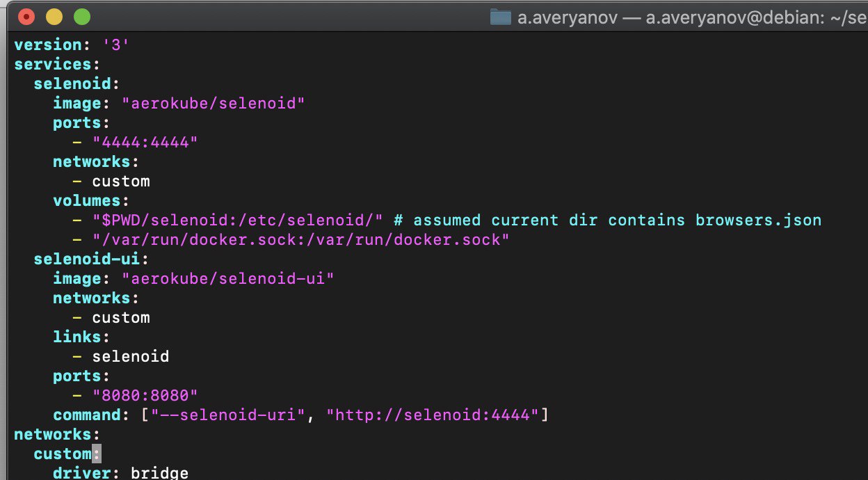Click the "--selenoid-uri" command argument
Viewport: 868px width, 480px height.
(x=228, y=415)
